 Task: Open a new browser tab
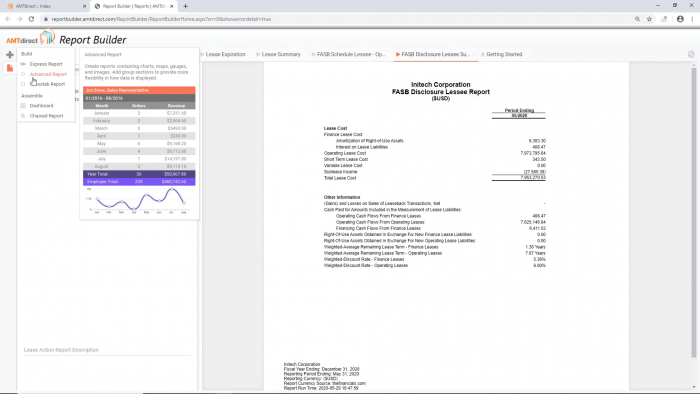[x=185, y=6]
